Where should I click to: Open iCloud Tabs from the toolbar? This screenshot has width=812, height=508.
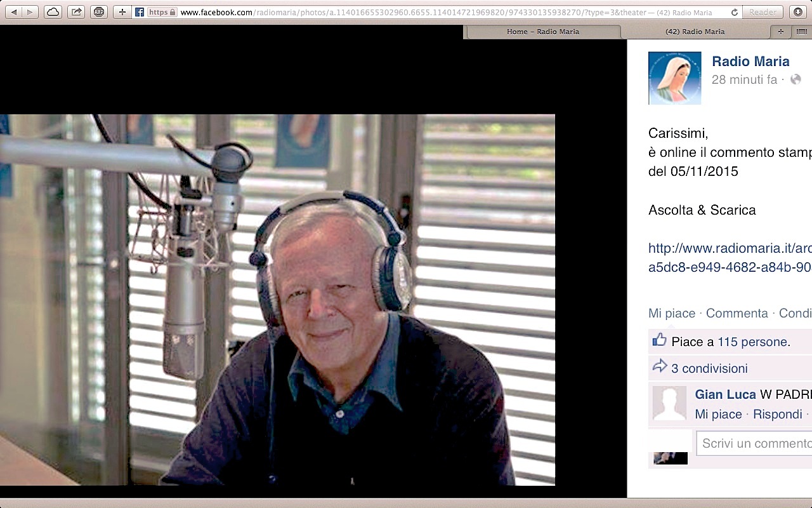tap(53, 12)
